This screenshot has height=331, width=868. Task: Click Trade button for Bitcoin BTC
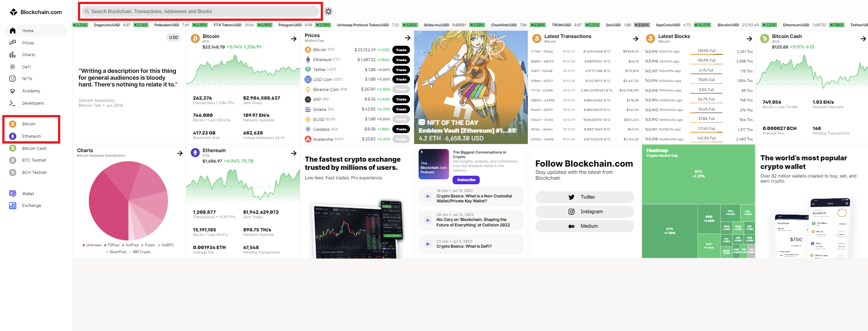(401, 50)
